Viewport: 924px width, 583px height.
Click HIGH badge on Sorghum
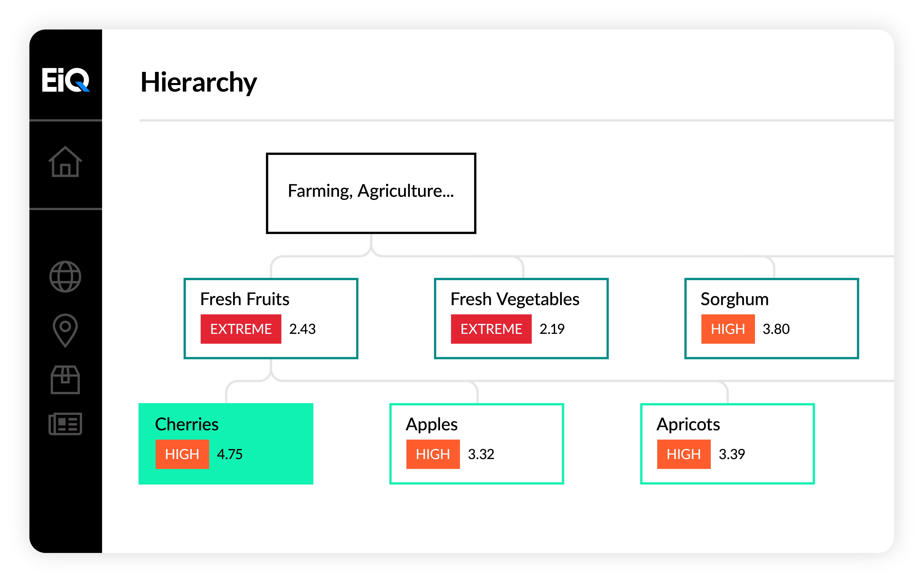pyautogui.click(x=728, y=329)
